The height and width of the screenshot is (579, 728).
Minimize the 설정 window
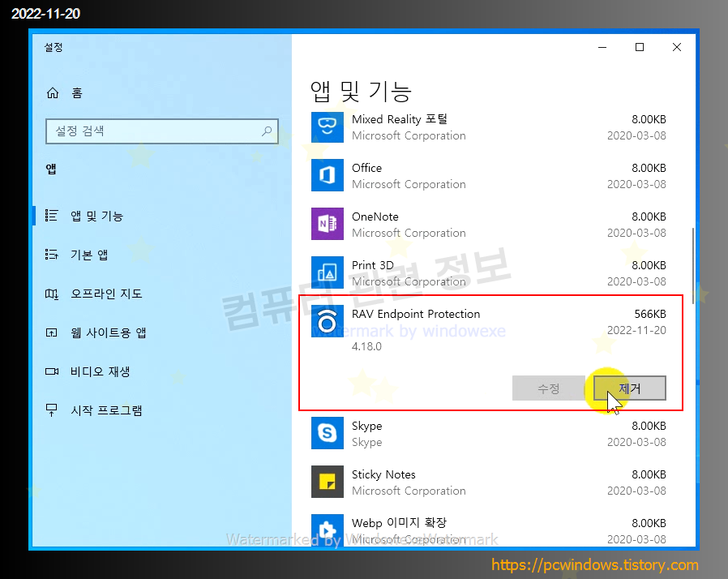click(602, 47)
